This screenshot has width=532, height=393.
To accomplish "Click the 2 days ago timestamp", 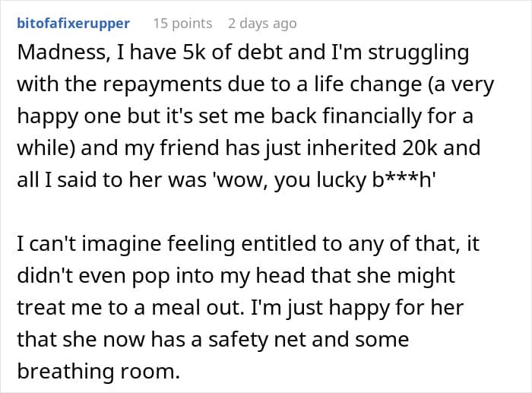I will [262, 24].
